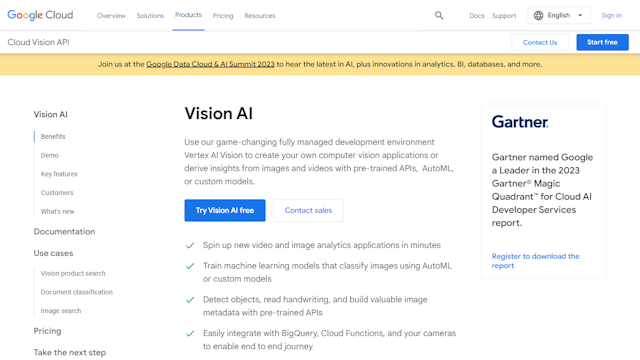Click the Google Cloud logo

click(x=40, y=15)
